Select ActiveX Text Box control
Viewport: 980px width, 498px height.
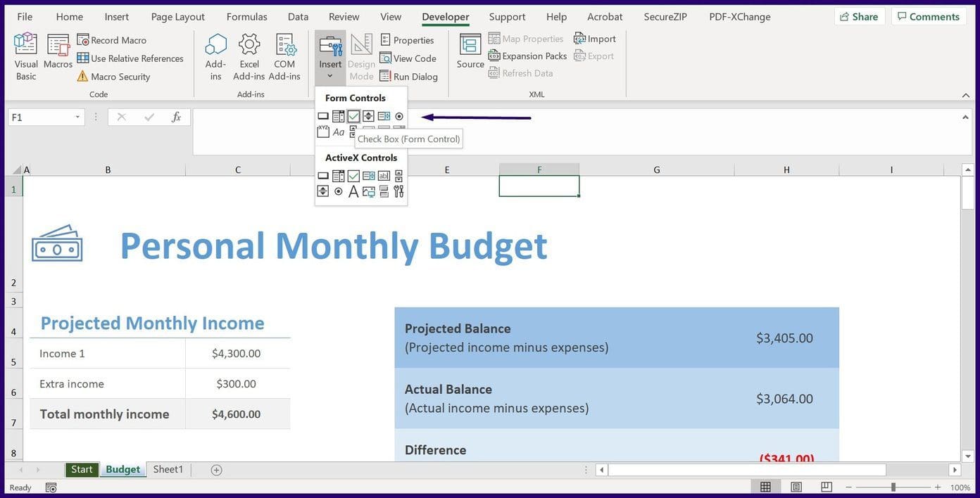(384, 176)
